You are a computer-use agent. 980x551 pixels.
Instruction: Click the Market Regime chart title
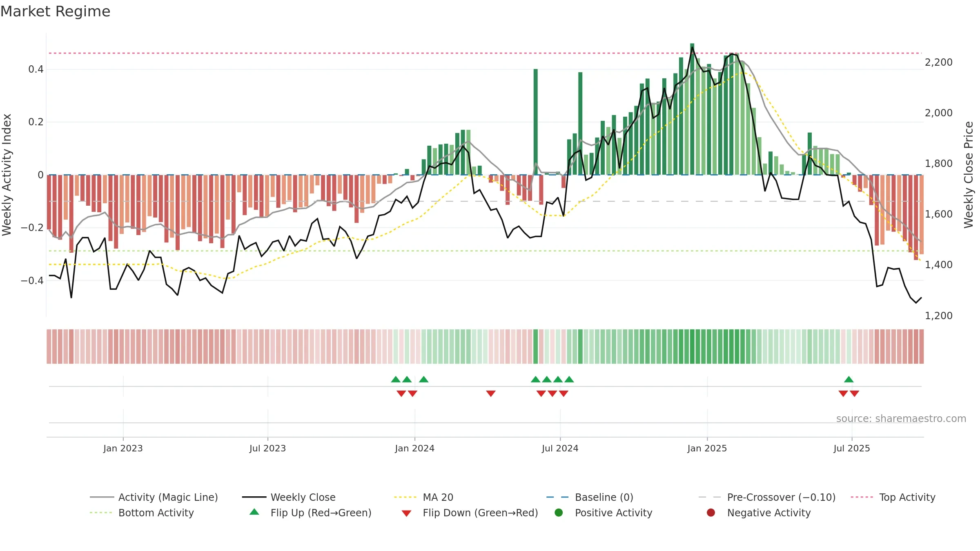tap(55, 11)
